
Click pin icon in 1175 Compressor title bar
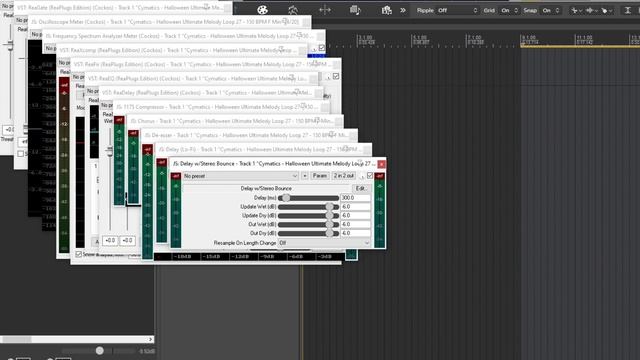(303, 106)
